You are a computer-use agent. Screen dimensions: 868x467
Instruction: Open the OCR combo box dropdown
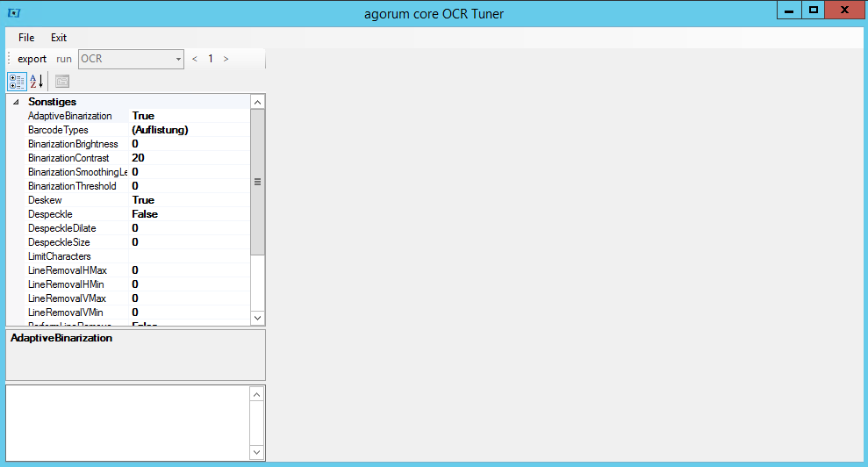click(x=178, y=59)
